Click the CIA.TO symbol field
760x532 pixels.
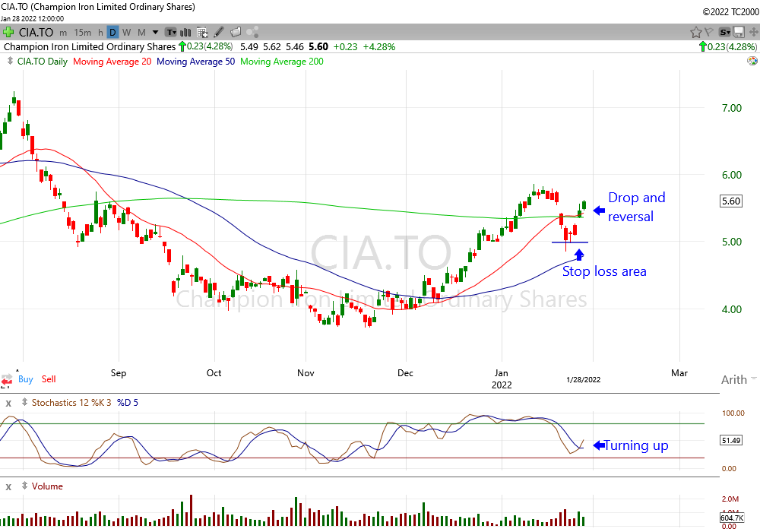(x=36, y=33)
